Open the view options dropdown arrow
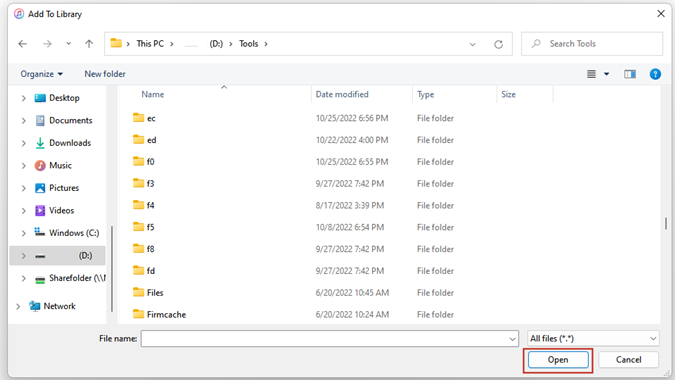 click(606, 74)
